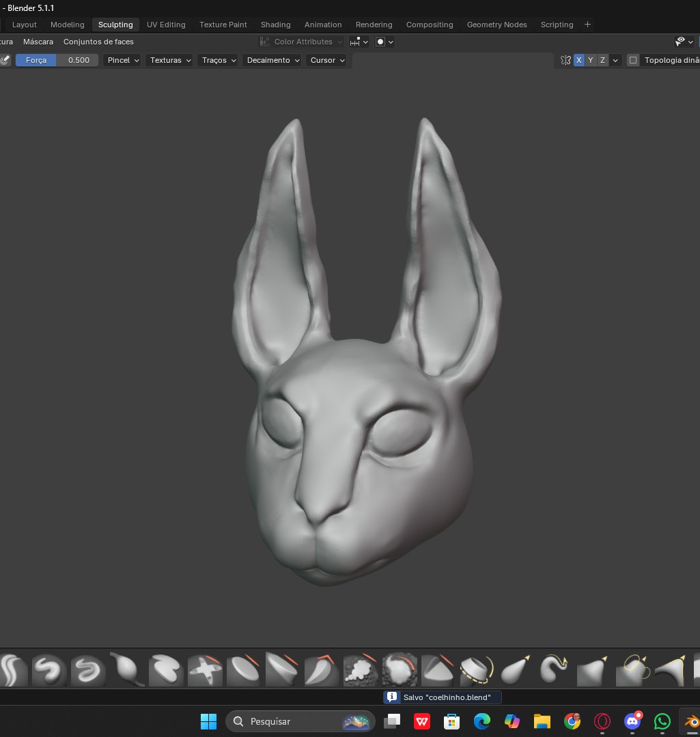Disable X axis symmetry
Screen dimensions: 700x737
tap(578, 60)
